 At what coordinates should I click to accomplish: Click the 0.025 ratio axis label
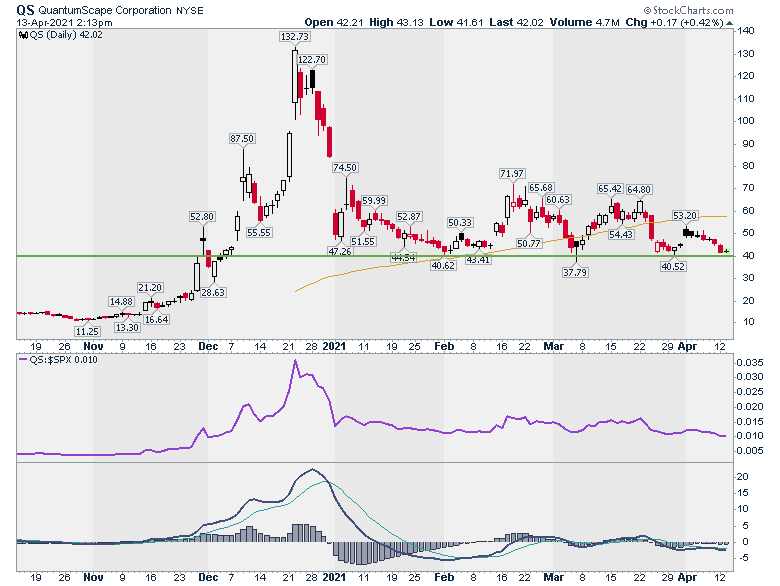point(750,391)
